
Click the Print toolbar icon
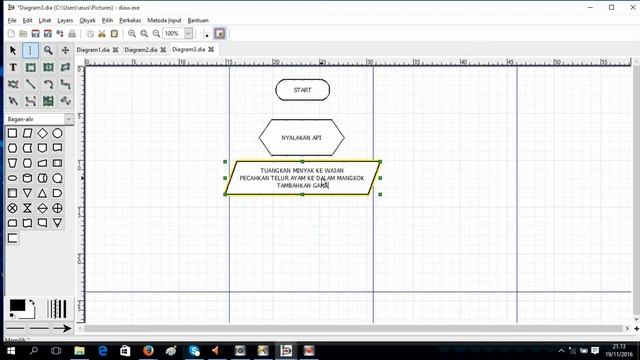pyautogui.click(x=72, y=33)
